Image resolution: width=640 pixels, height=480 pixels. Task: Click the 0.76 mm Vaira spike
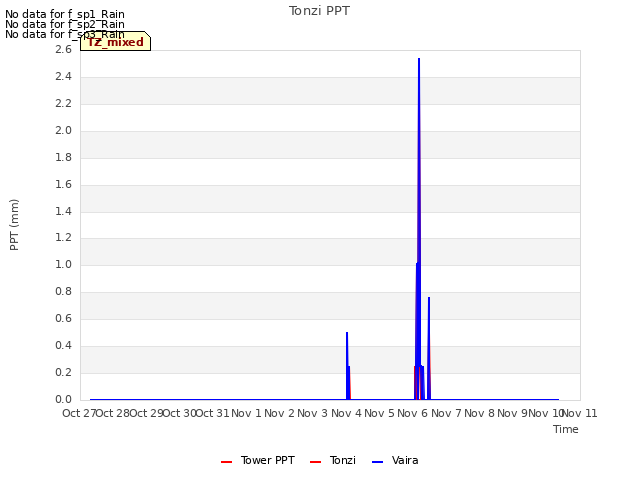click(x=429, y=299)
